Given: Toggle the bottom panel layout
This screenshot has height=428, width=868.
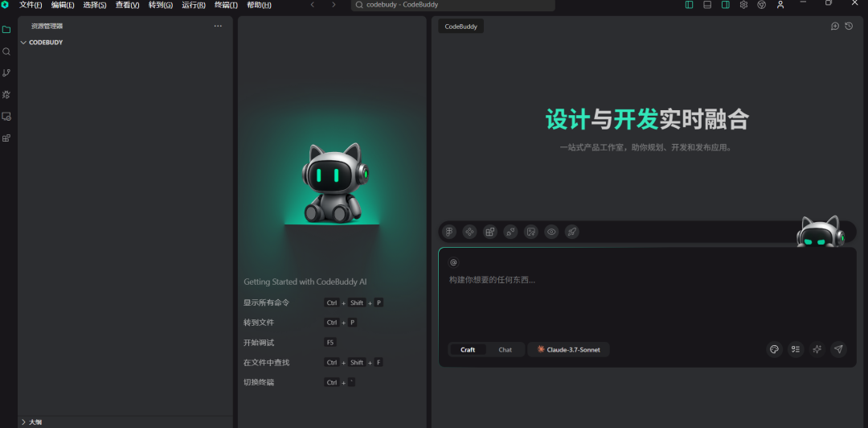Looking at the screenshot, I should 707,5.
